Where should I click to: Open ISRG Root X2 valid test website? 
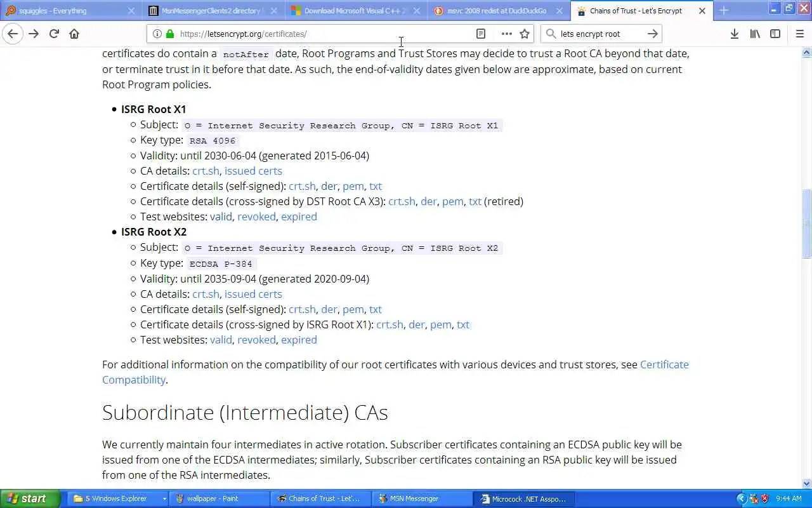click(x=221, y=340)
